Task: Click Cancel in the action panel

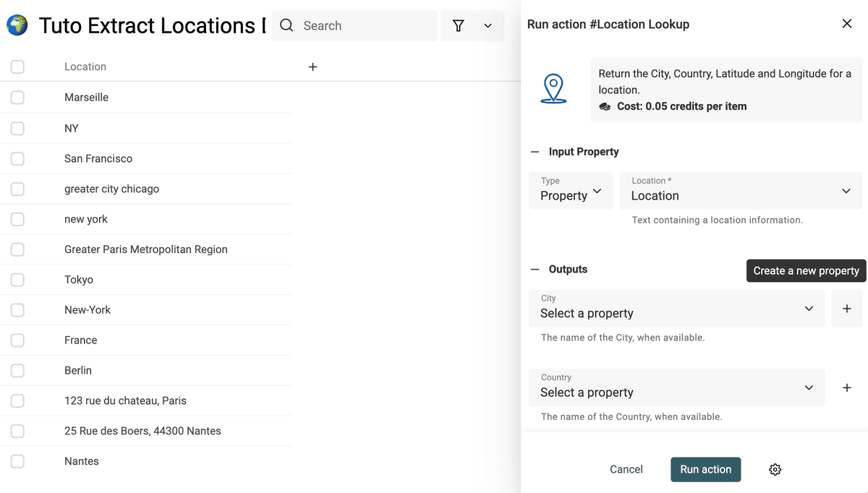Action: tap(626, 470)
